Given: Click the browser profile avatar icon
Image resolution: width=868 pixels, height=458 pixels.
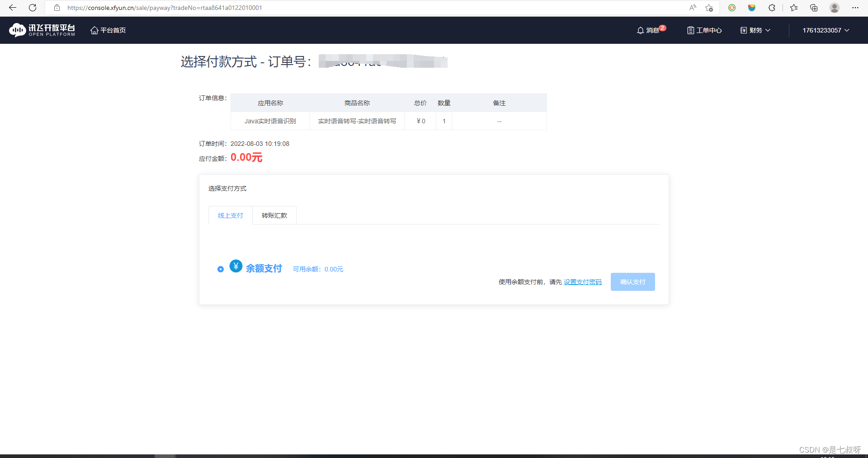Looking at the screenshot, I should click(x=835, y=8).
